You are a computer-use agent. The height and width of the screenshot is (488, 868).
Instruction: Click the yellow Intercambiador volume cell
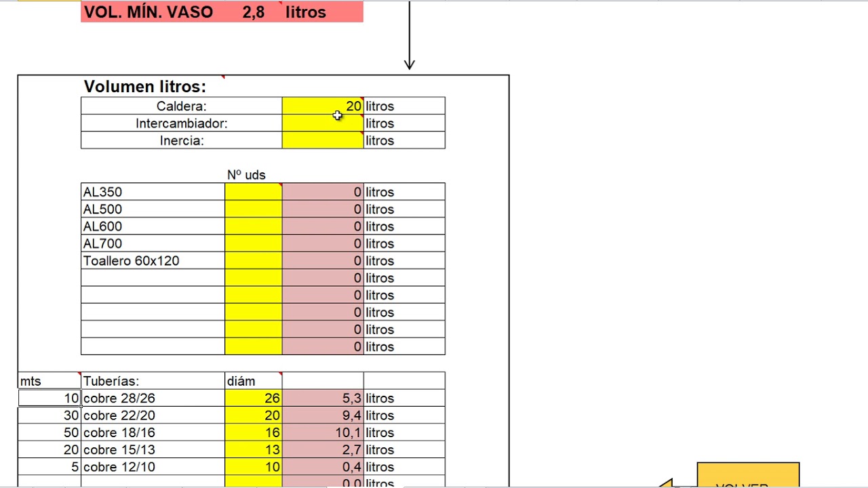(x=323, y=123)
